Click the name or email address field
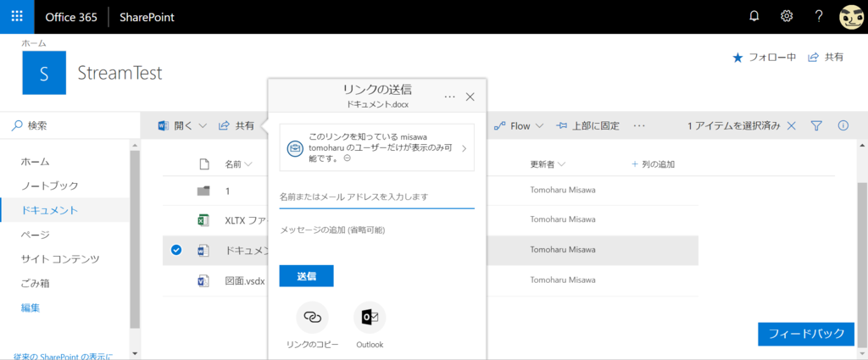Viewport: 868px width, 360px height. [x=377, y=197]
